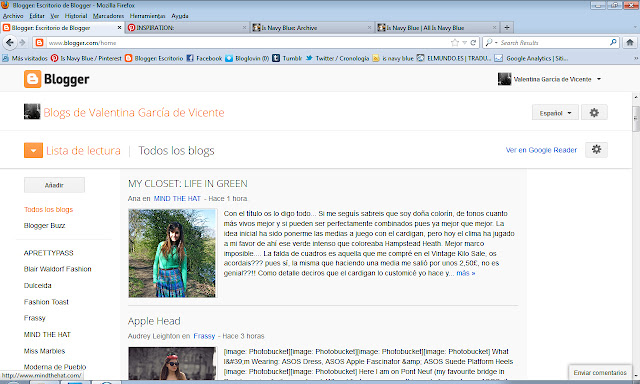640x384 pixels.
Task: Open the URL bar history dropdown arrow
Action: click(464, 42)
